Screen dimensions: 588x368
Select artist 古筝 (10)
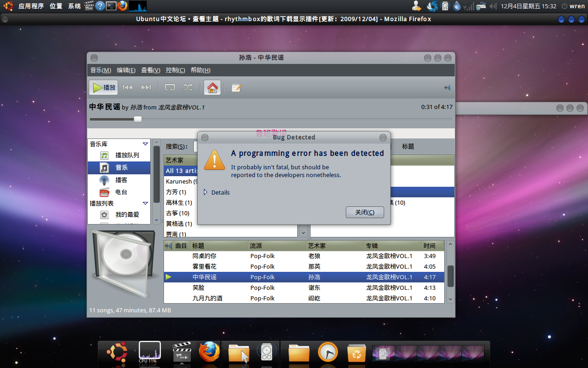(181, 213)
